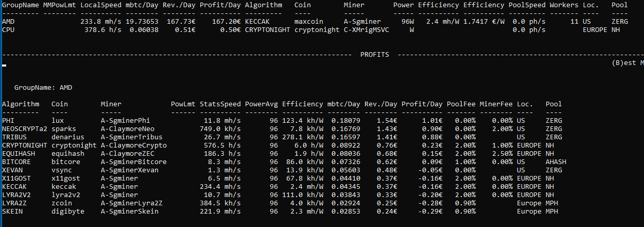The width and height of the screenshot is (644, 227).
Task: Click the 'C-XMrigMSVC' miner name
Action: pyautogui.click(x=367, y=30)
